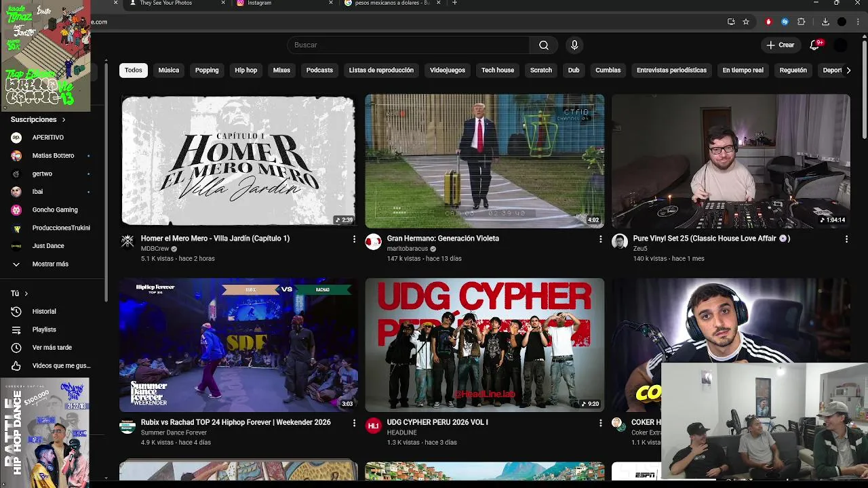Screen dimensions: 868x488
Task: Open the Homer el Mero Mero video thumbnail
Action: coord(238,161)
